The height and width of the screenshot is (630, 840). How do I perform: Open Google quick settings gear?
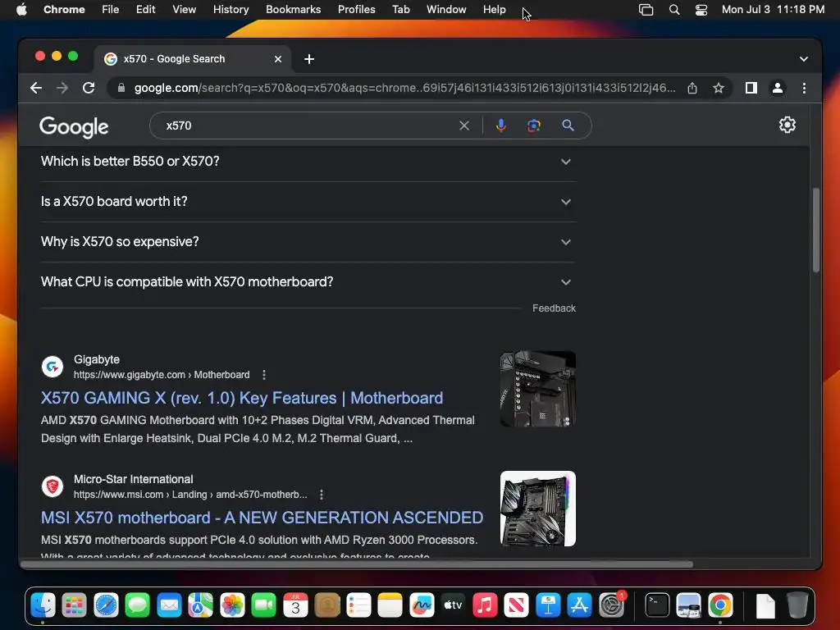(x=787, y=125)
